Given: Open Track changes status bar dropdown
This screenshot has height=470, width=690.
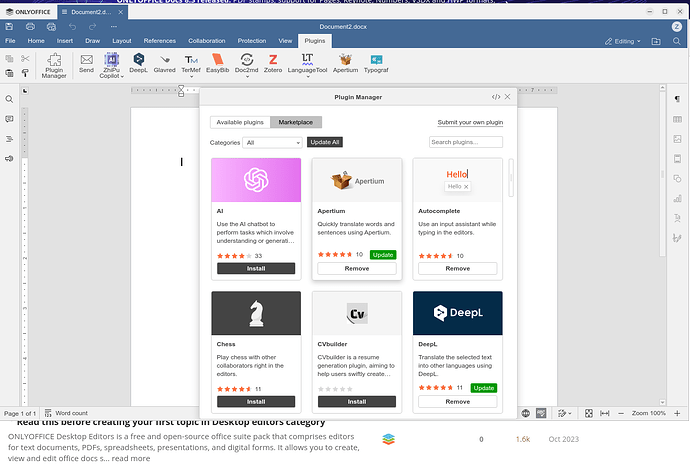Looking at the screenshot, I should tap(565, 413).
